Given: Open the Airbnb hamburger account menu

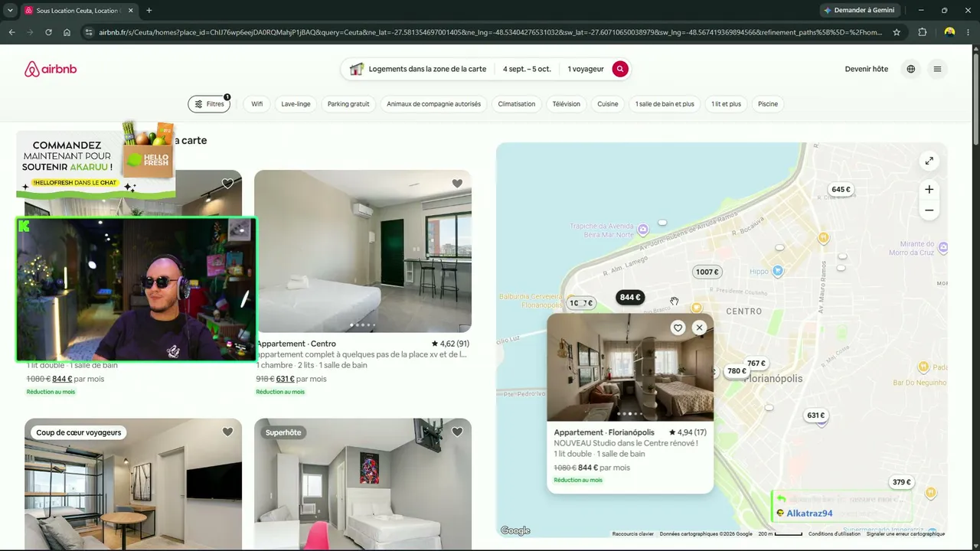Looking at the screenshot, I should [x=937, y=69].
